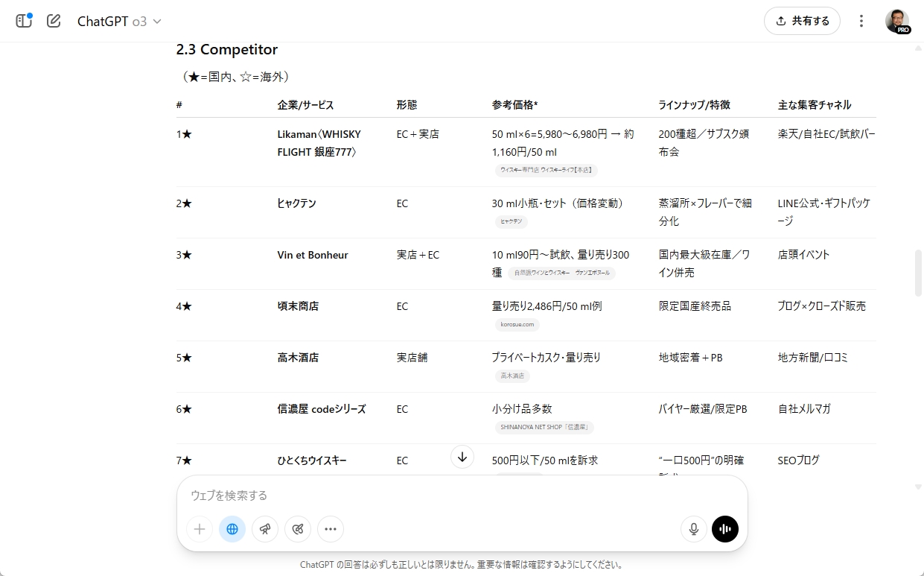Screen dimensions: 924x576
Task: Click the 地方新聞/口コミ cell
Action: 813,358
